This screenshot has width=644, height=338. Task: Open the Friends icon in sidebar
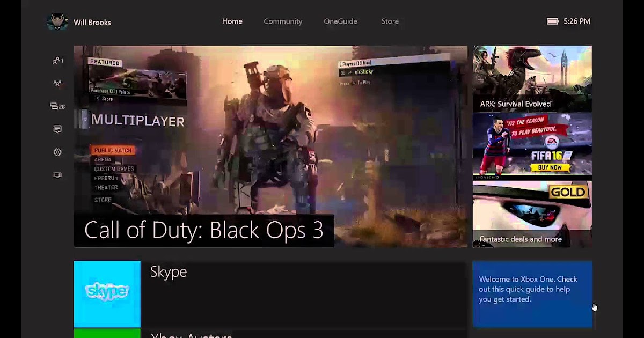[x=57, y=61]
